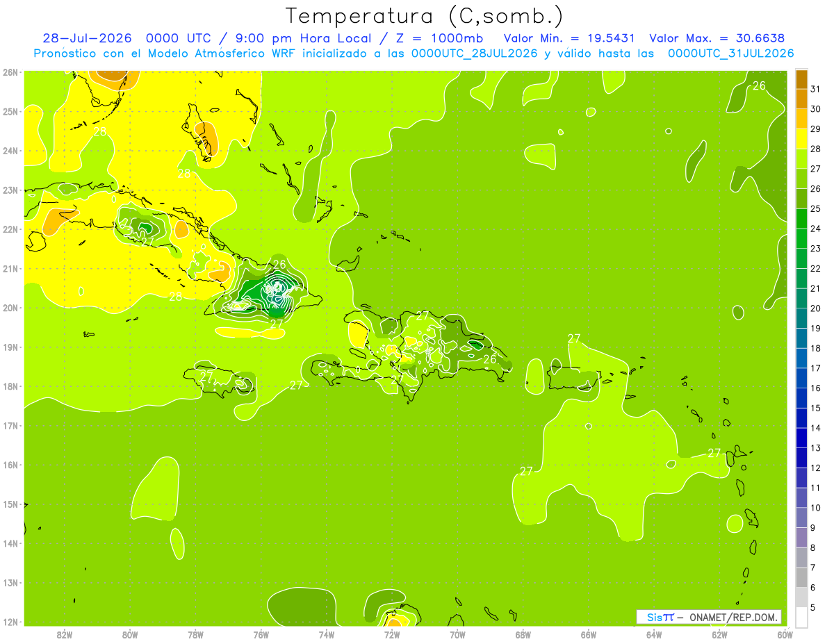This screenshot has height=644, width=834.
Task: Click the 82W longitude axis label
Action: pos(65,634)
